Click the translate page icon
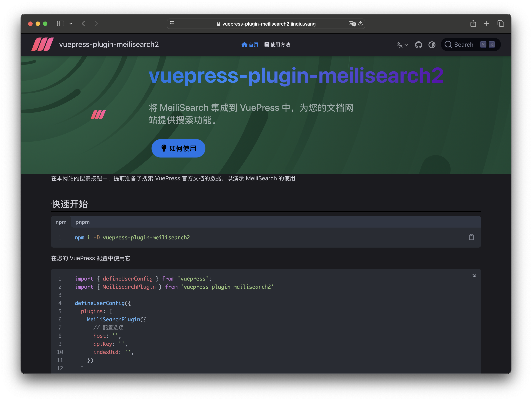Image resolution: width=532 pixels, height=401 pixels. (352, 24)
